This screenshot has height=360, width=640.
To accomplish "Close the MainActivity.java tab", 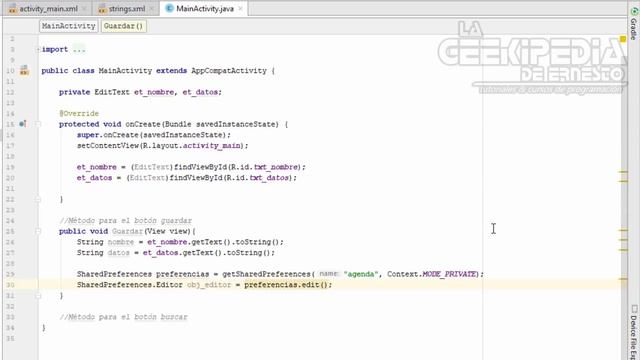I will 240,9.
